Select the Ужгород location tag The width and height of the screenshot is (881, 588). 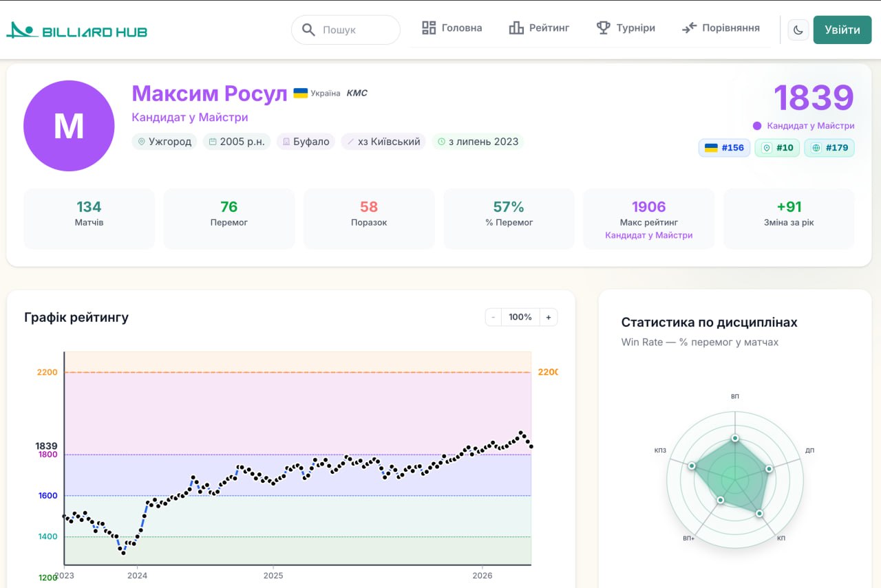[164, 142]
